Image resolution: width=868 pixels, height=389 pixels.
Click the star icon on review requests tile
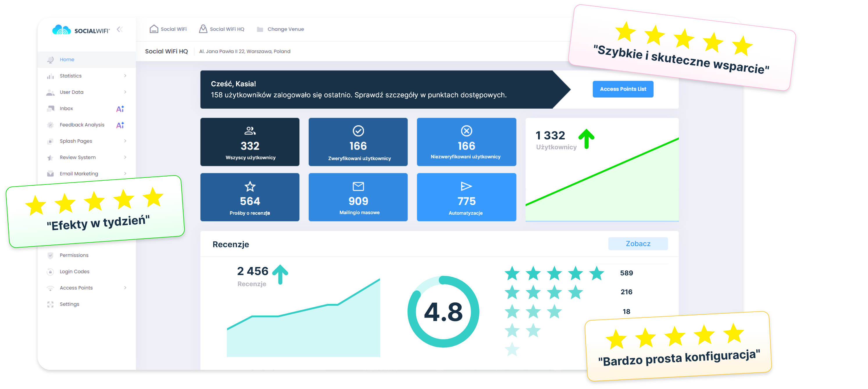coord(250,186)
